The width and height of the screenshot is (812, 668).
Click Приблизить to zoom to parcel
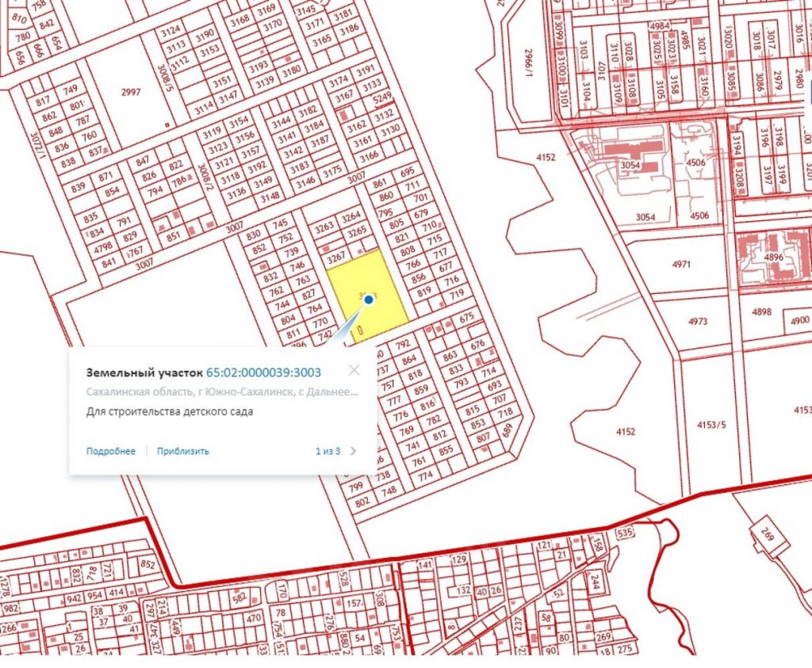[x=183, y=451]
